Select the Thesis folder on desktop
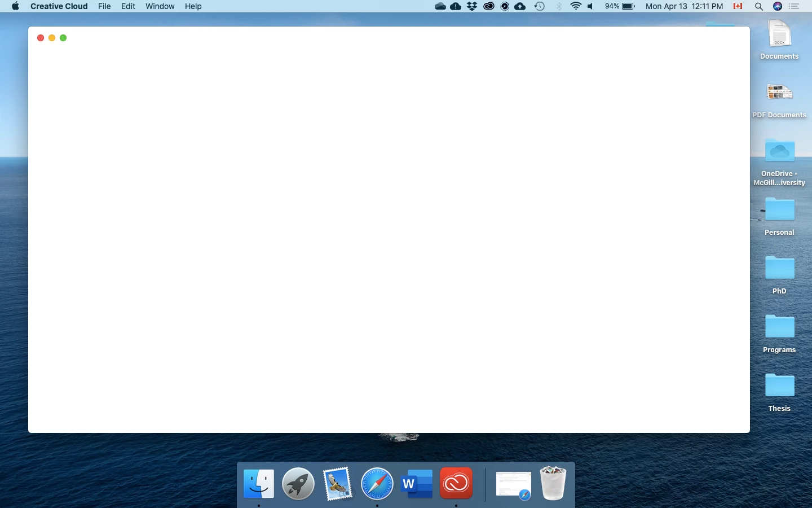Image resolution: width=812 pixels, height=508 pixels. point(779,392)
